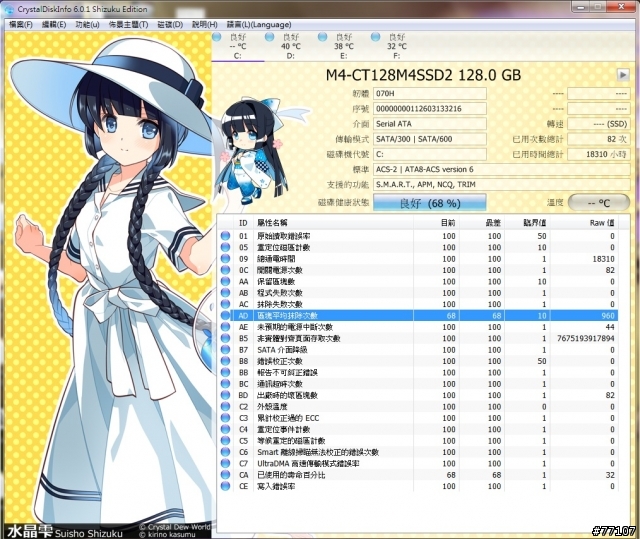640x539 pixels.
Task: Click rotation rate field ---- (SSD)
Action: 599,124
